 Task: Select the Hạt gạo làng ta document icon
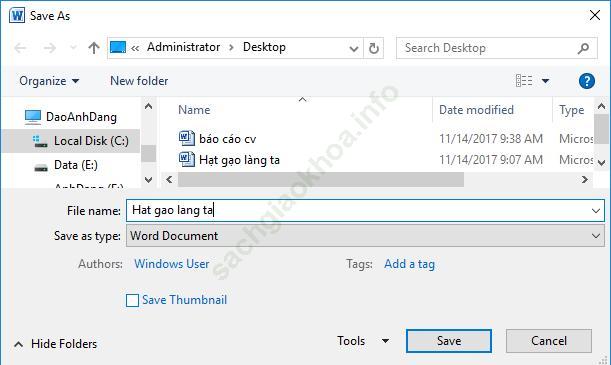187,159
